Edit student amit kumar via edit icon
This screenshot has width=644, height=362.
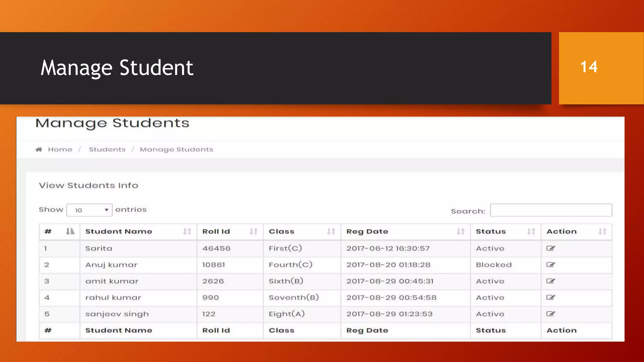pyautogui.click(x=551, y=281)
